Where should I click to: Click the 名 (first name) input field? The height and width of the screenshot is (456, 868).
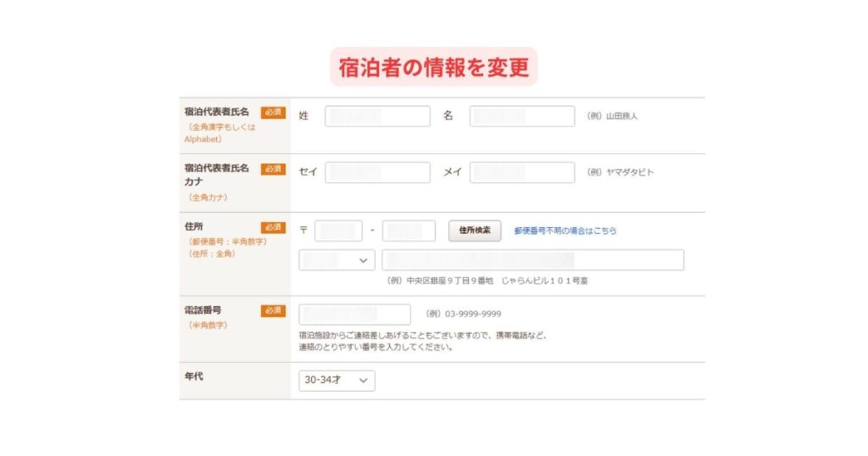[x=522, y=116]
